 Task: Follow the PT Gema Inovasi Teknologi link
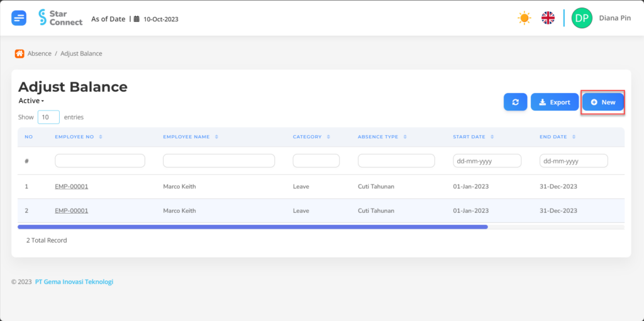[x=74, y=281]
